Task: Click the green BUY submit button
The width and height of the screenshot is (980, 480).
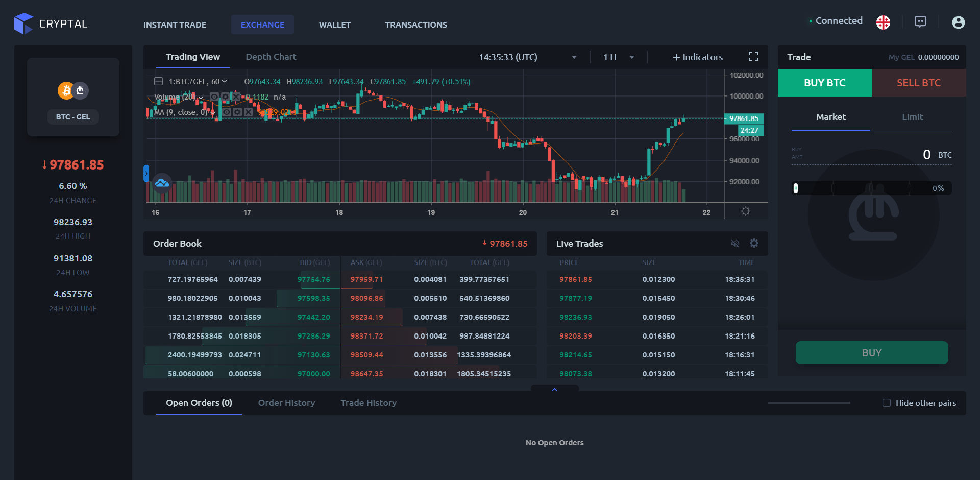Action: [x=872, y=353]
